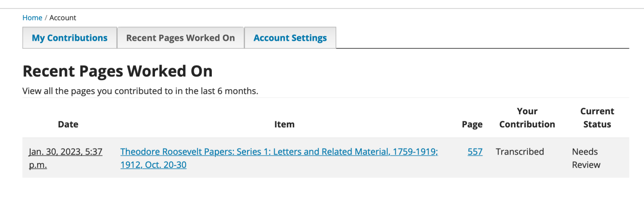The width and height of the screenshot is (644, 210).
Task: Click the Date column header
Action: (68, 124)
